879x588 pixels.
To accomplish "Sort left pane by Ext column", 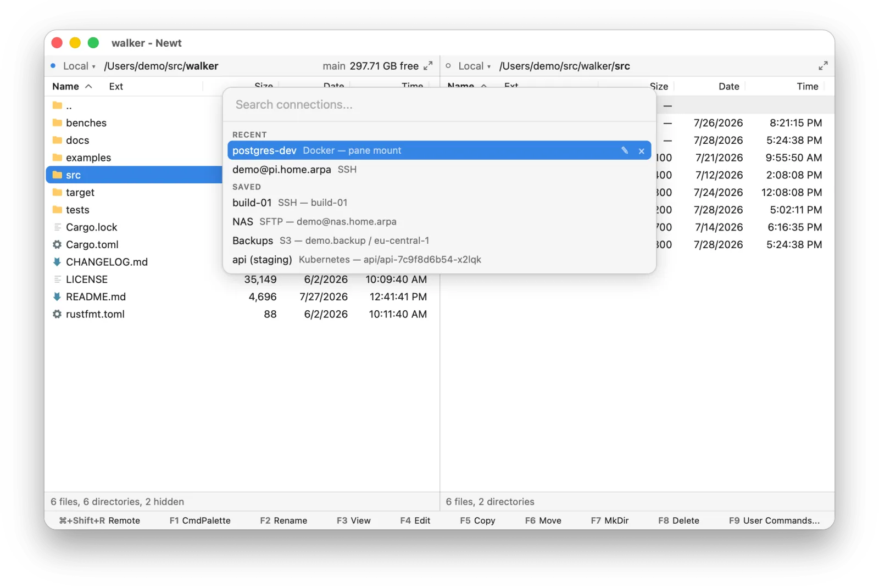I will pyautogui.click(x=116, y=86).
